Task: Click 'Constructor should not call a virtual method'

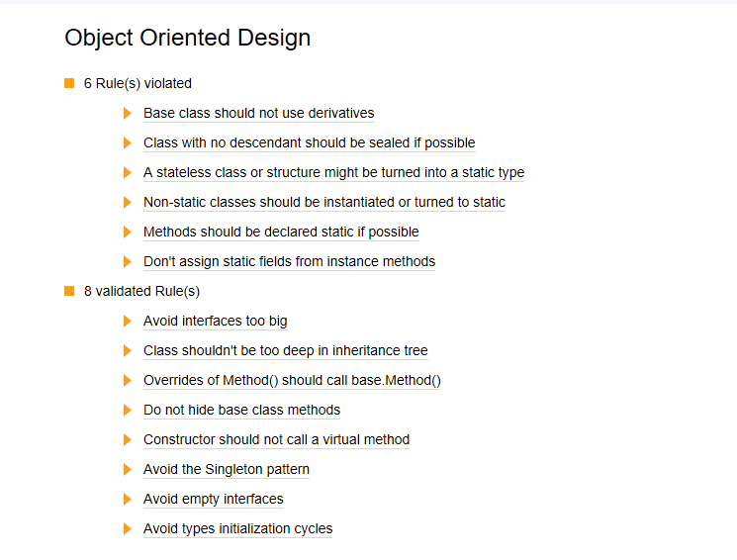Action: click(276, 439)
